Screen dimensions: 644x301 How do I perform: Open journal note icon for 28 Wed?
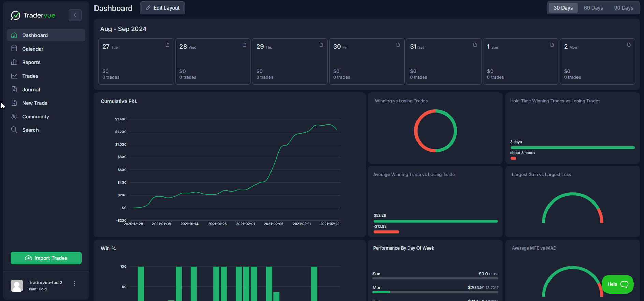pyautogui.click(x=244, y=45)
